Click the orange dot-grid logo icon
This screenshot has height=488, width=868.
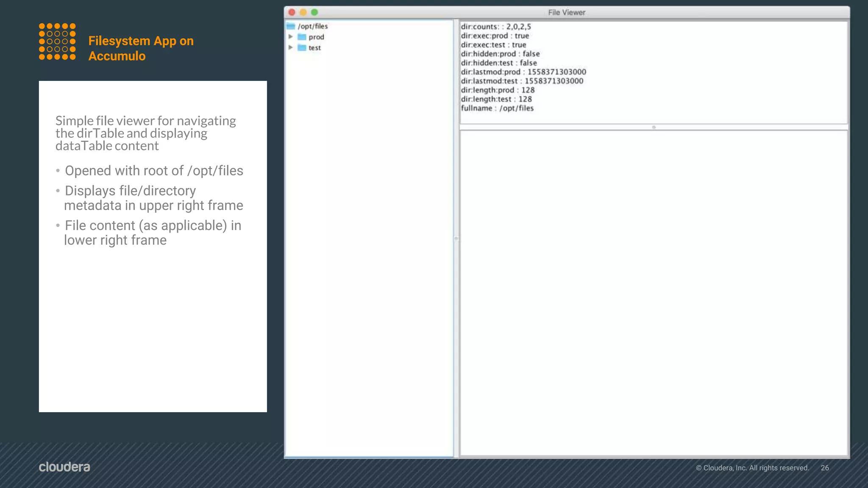[57, 42]
